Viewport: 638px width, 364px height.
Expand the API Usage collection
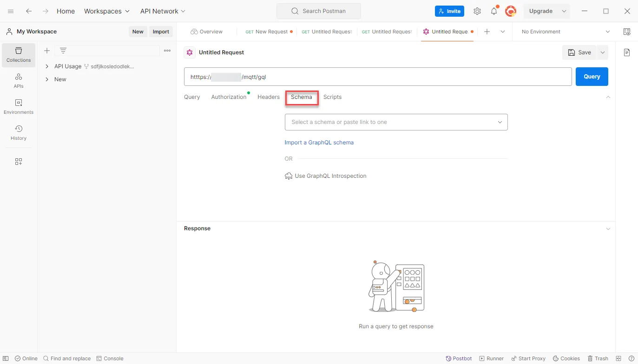tap(47, 66)
